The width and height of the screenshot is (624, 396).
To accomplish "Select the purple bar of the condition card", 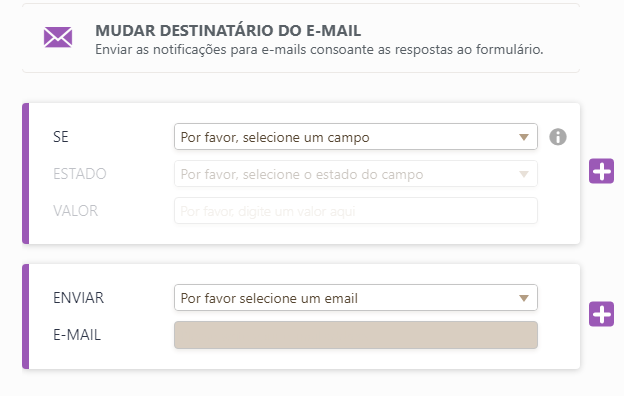I will click(x=25, y=174).
